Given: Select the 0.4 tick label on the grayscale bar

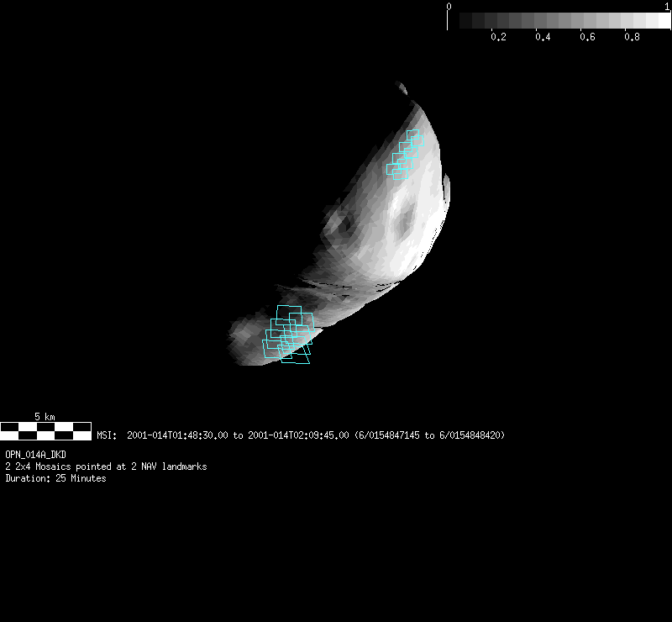Looking at the screenshot, I should [543, 38].
